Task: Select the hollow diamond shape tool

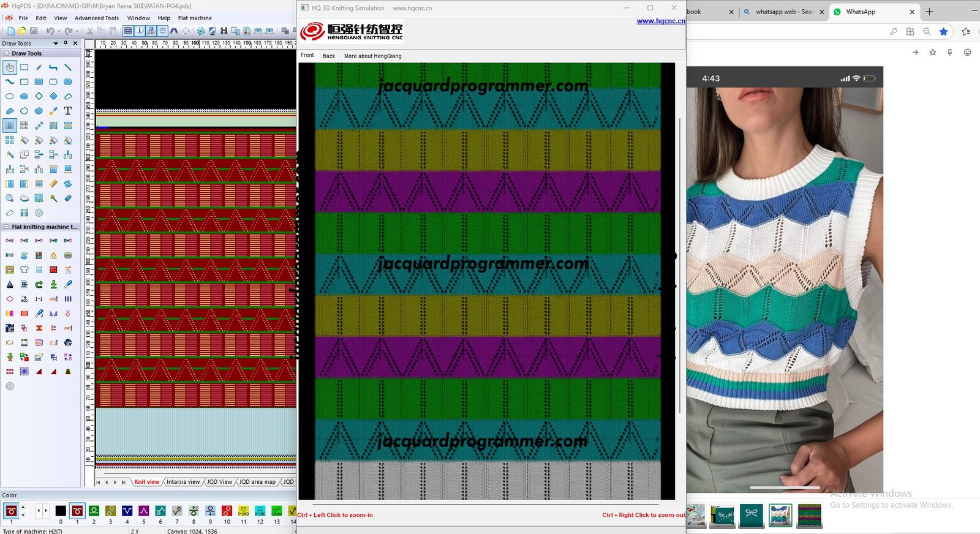Action: 39,96
